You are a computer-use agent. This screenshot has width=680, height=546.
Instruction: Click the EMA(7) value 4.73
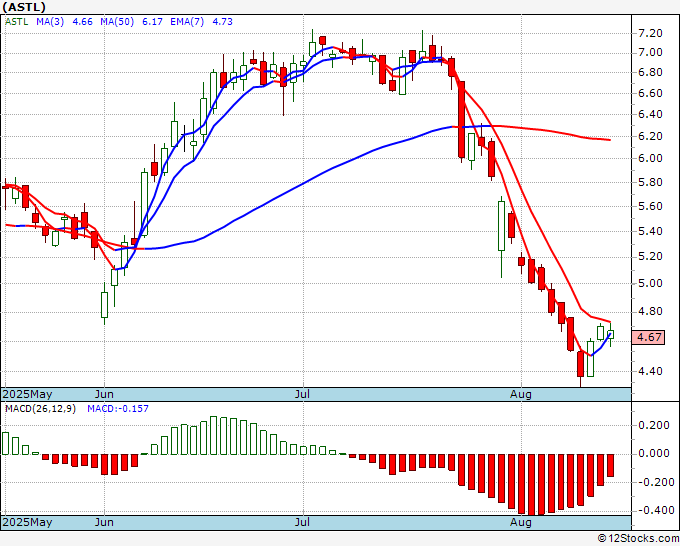pyautogui.click(x=222, y=21)
